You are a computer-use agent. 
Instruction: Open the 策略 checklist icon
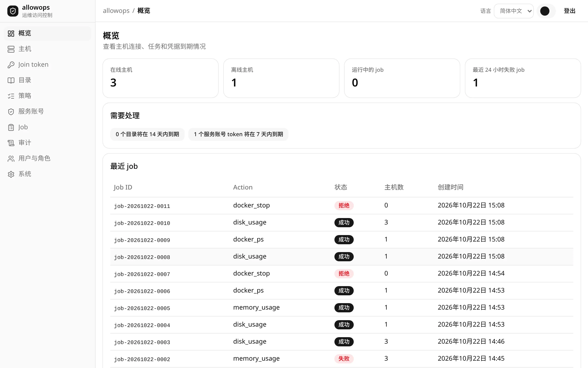(11, 96)
